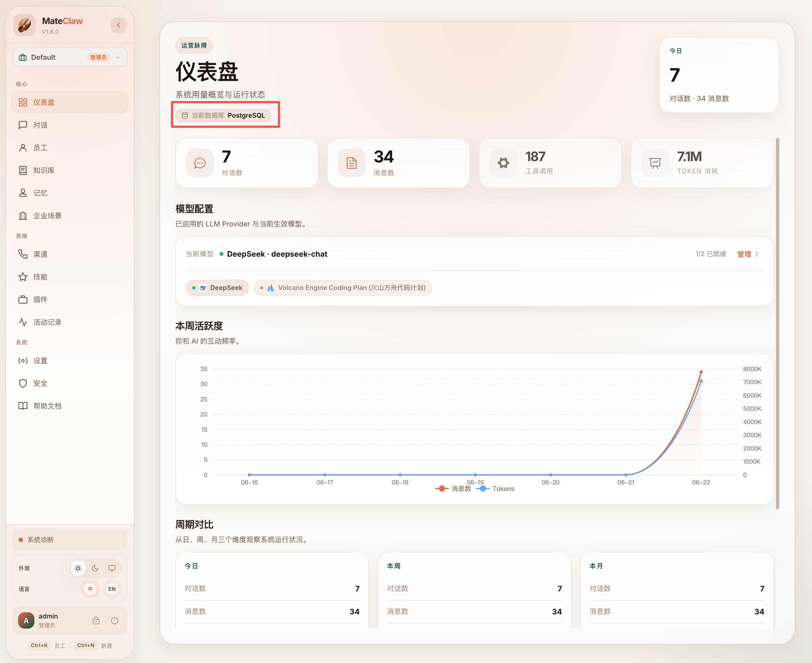
Task: Click the 技能 star icon
Action: (23, 277)
